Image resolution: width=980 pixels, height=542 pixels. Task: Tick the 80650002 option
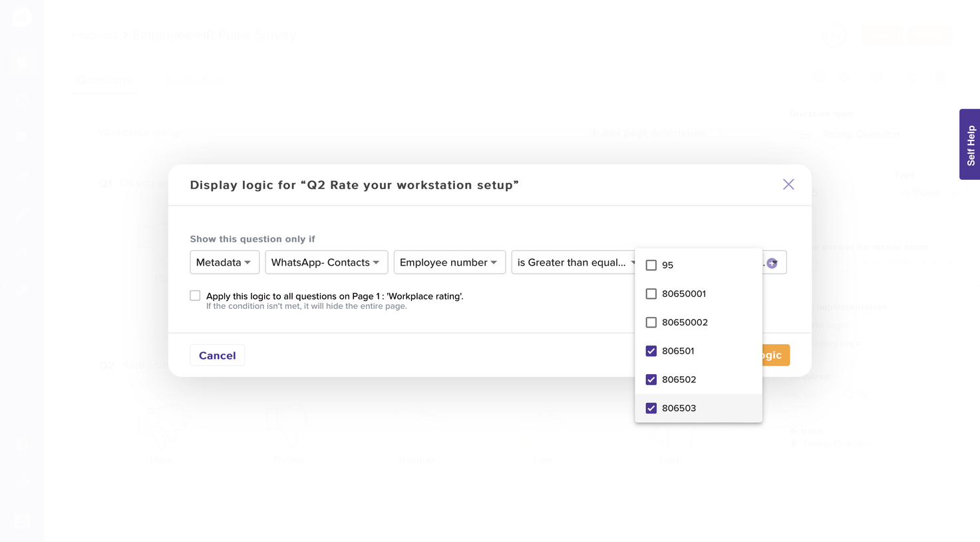pos(651,322)
